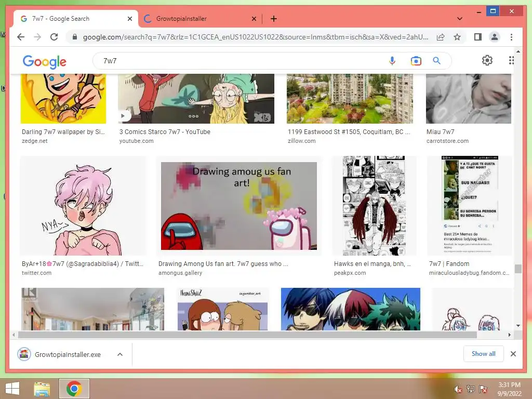Dismiss the downloads bar
This screenshot has width=532, height=399.
coord(513,354)
